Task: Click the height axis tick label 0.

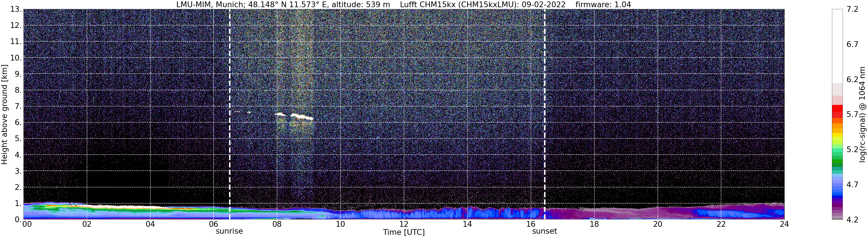Action: pyautogui.click(x=18, y=220)
